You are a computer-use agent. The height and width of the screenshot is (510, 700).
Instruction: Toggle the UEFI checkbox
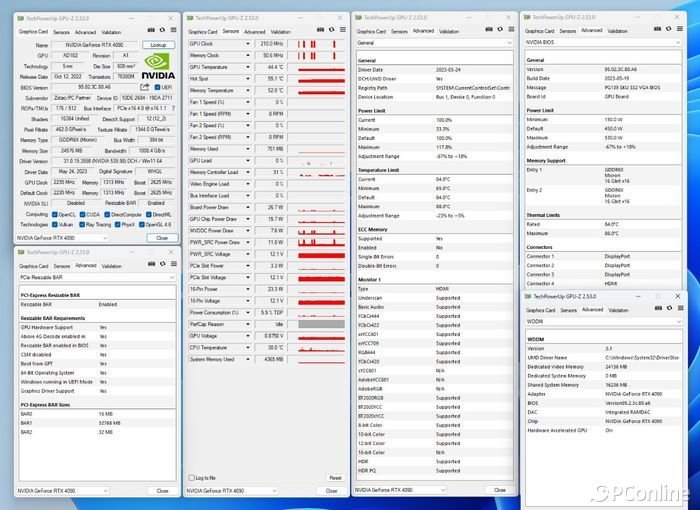pos(157,87)
